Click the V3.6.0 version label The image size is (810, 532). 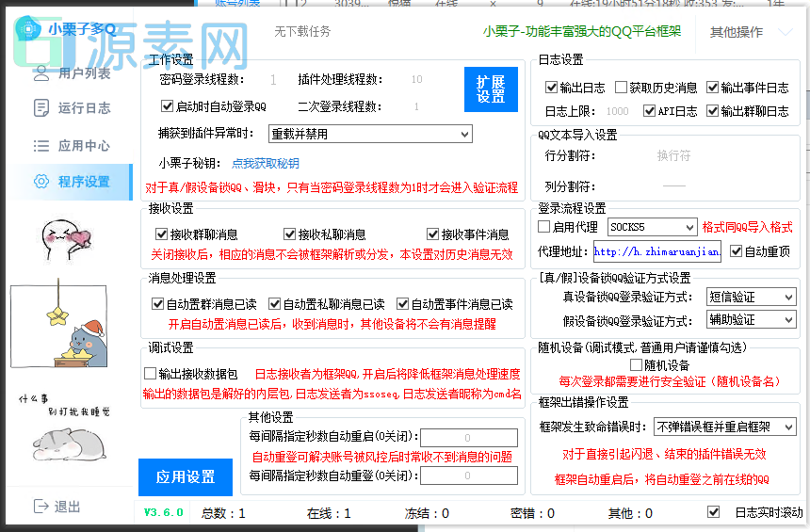point(163,512)
